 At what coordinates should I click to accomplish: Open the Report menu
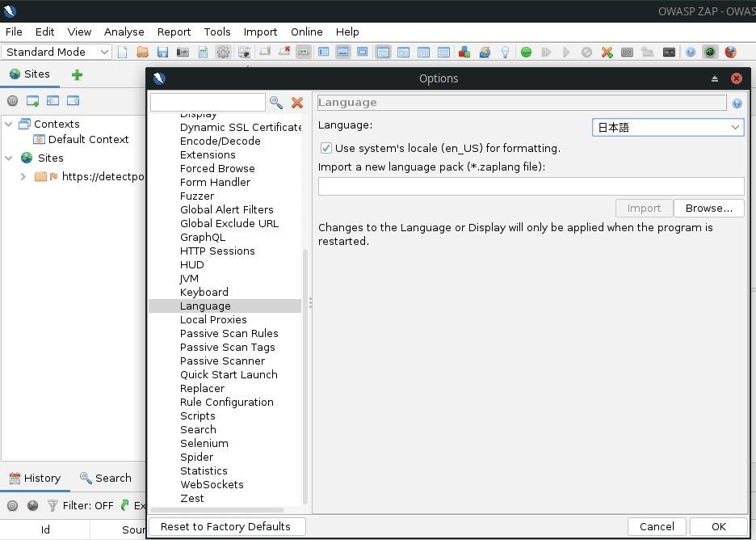174,32
